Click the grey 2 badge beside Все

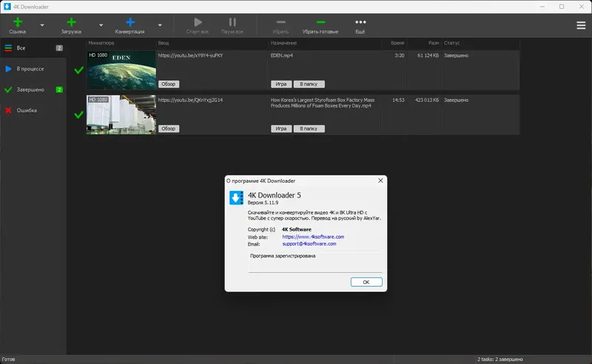point(59,48)
